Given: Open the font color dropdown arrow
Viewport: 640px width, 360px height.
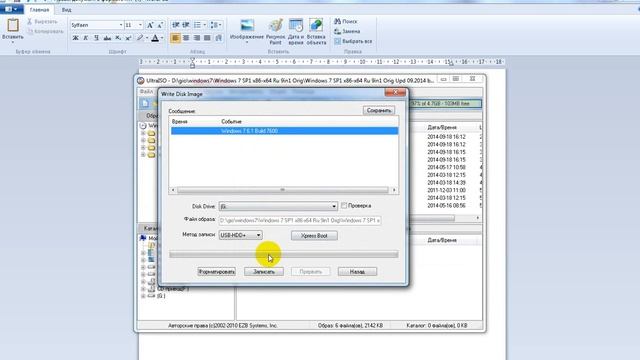Looking at the screenshot, I should 162,38.
